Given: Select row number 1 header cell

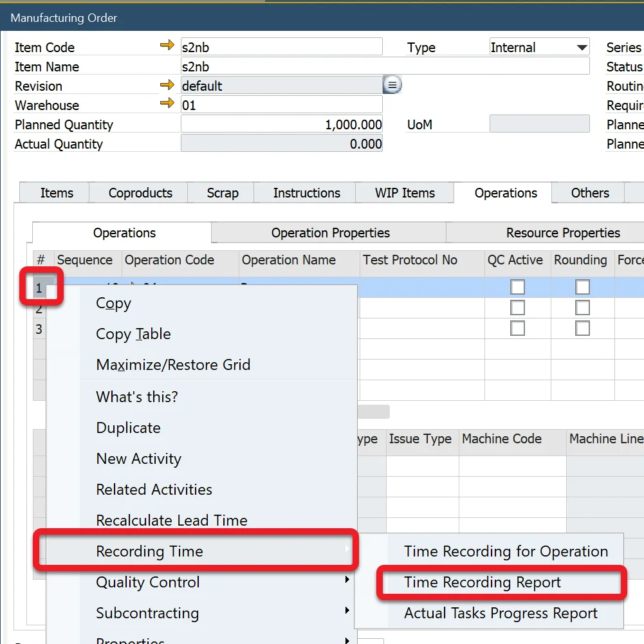Looking at the screenshot, I should (x=39, y=288).
